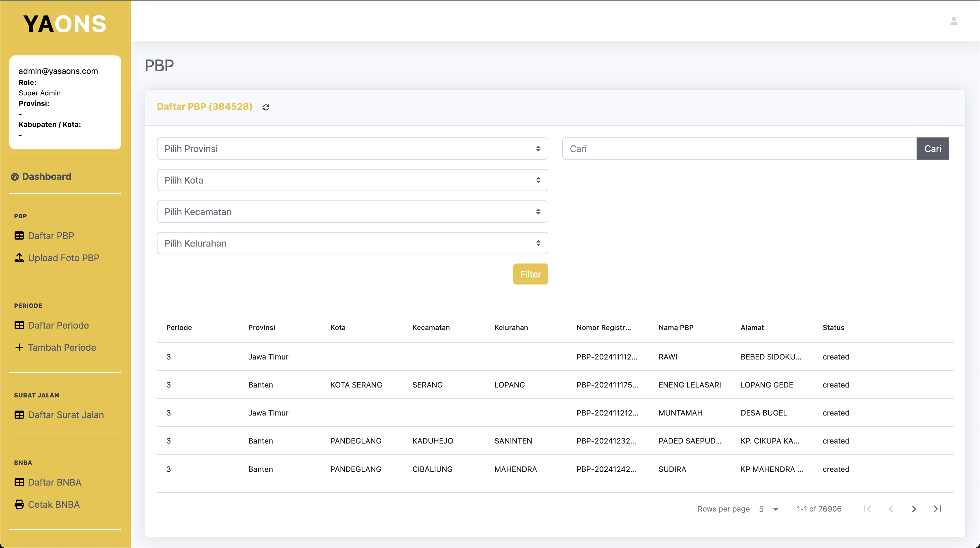Click the Dashboard gauge icon
Viewport: 980px width, 548px height.
(x=15, y=177)
